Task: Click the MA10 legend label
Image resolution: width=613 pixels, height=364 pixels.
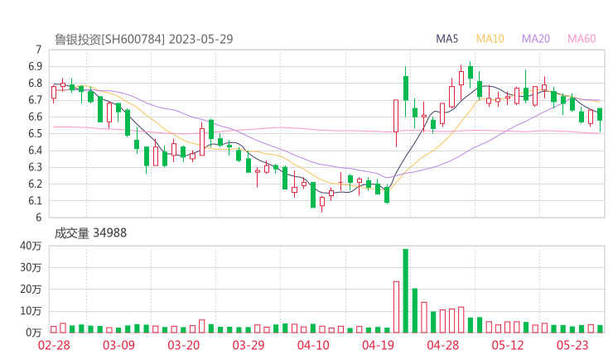Action: click(x=490, y=39)
